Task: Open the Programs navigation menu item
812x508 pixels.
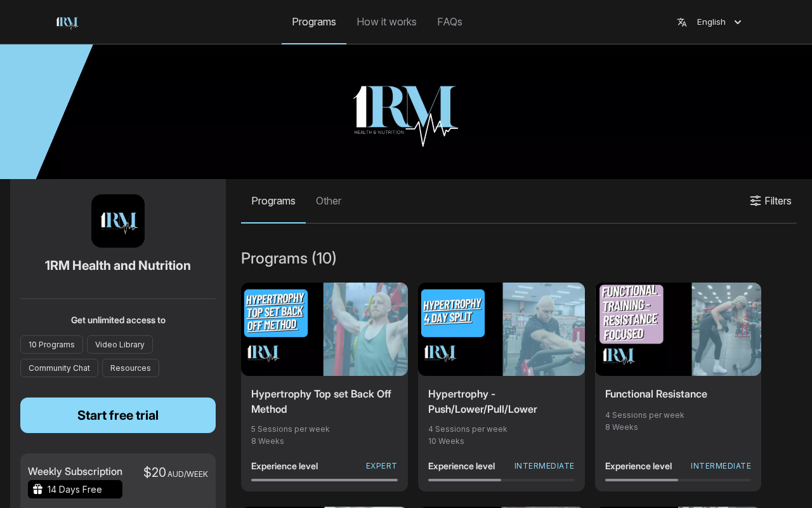Action: [314, 22]
